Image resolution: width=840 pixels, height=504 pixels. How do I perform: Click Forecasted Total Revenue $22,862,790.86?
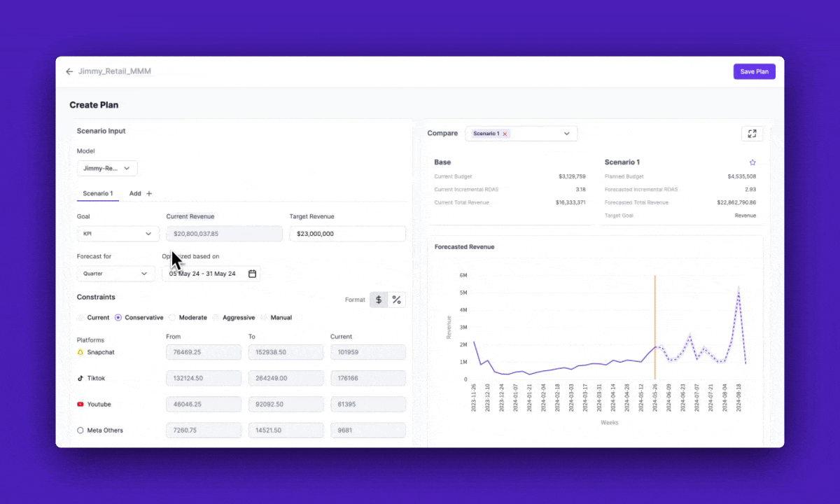coord(737,203)
